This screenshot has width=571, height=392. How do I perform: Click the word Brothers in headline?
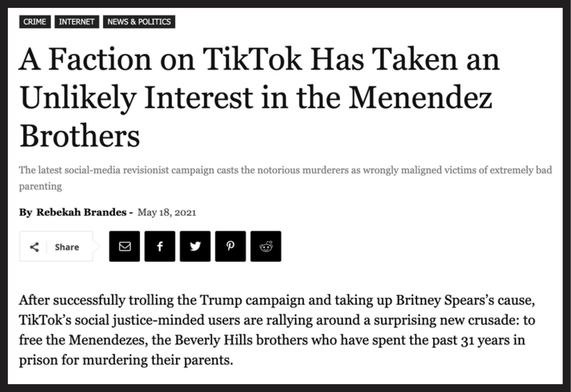pyautogui.click(x=80, y=136)
